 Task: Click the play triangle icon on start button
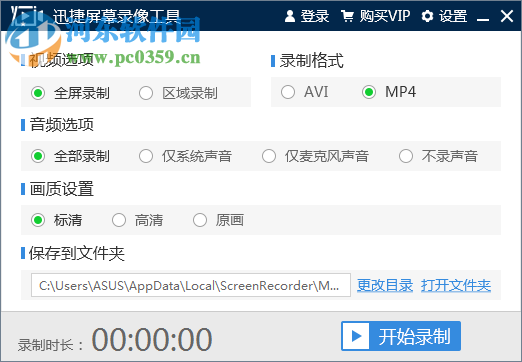click(x=356, y=336)
